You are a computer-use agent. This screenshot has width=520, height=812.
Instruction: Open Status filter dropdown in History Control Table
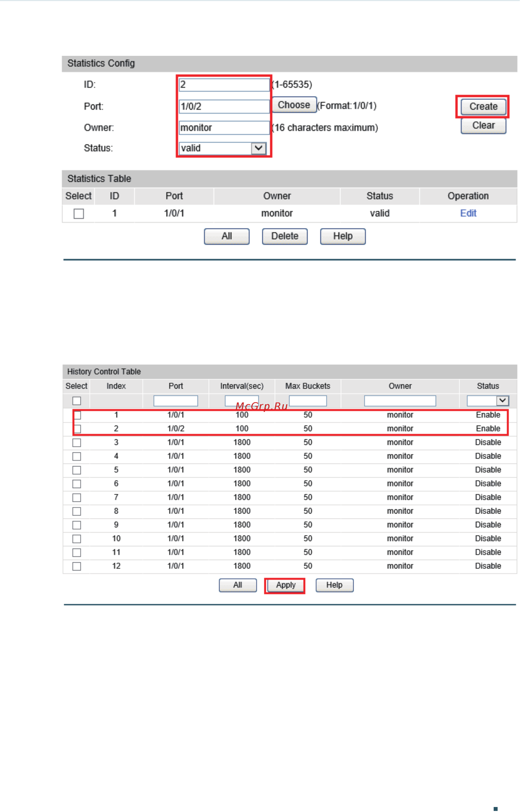pos(488,401)
